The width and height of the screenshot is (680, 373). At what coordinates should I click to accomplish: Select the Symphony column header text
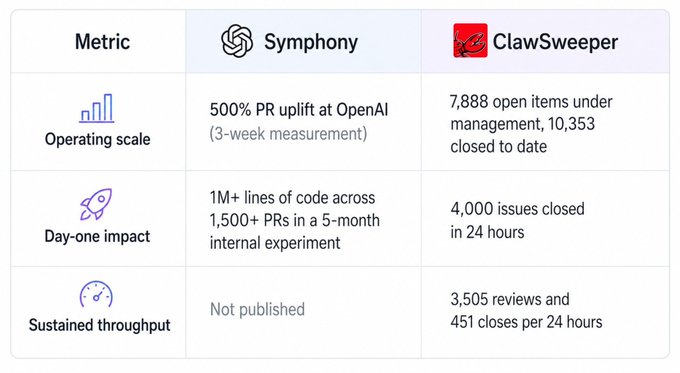(311, 43)
